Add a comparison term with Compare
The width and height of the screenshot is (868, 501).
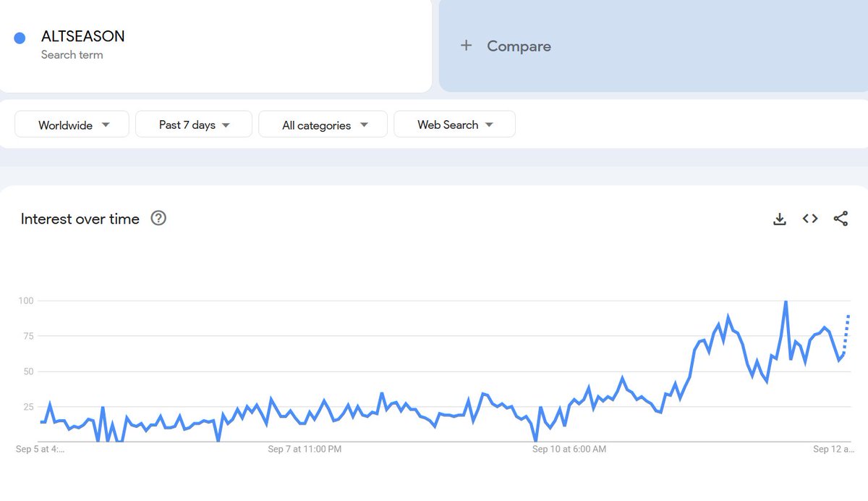[519, 46]
